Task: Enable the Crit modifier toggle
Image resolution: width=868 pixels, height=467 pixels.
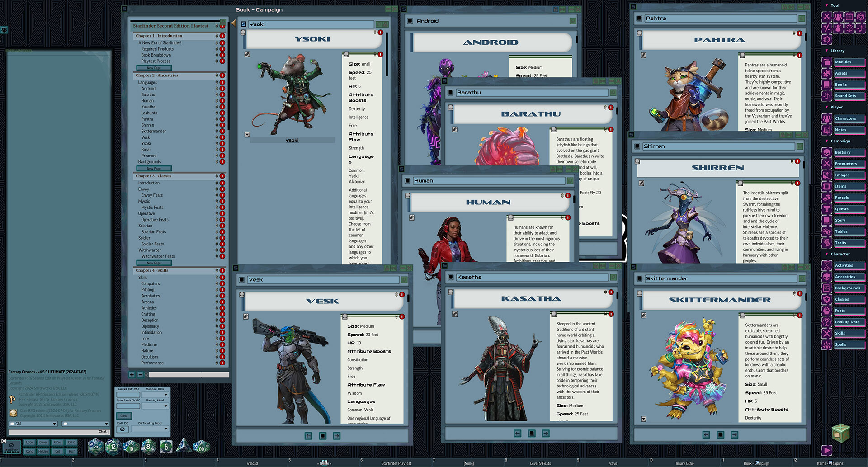Action: (x=57, y=451)
